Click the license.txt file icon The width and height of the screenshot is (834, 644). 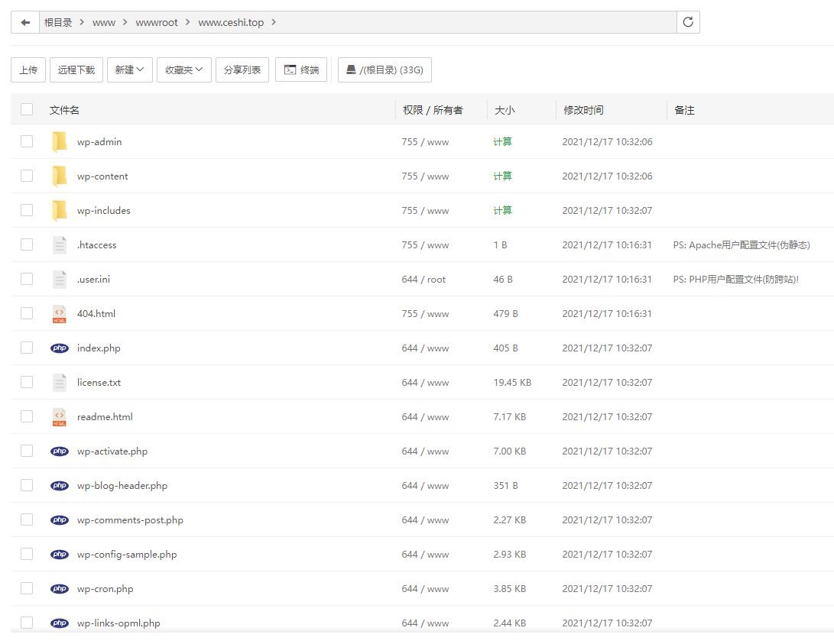coord(60,383)
